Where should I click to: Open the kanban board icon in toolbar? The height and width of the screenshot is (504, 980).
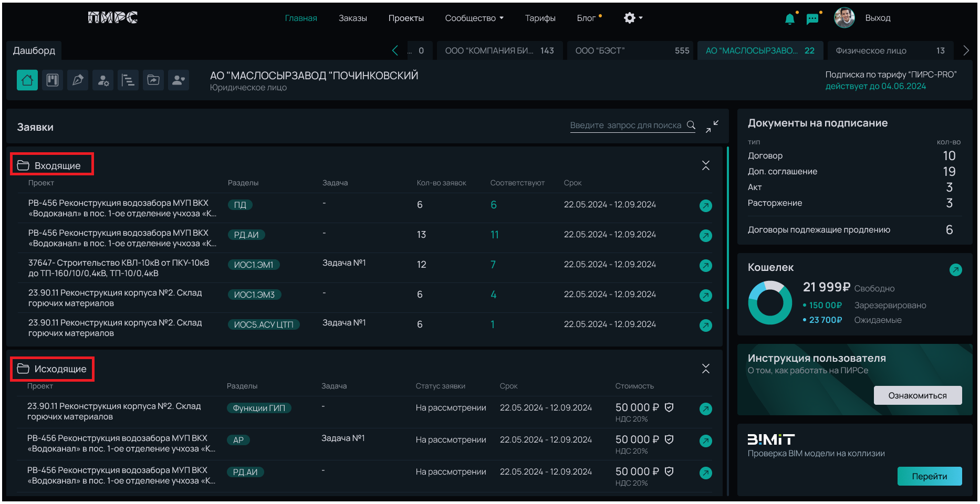(53, 80)
